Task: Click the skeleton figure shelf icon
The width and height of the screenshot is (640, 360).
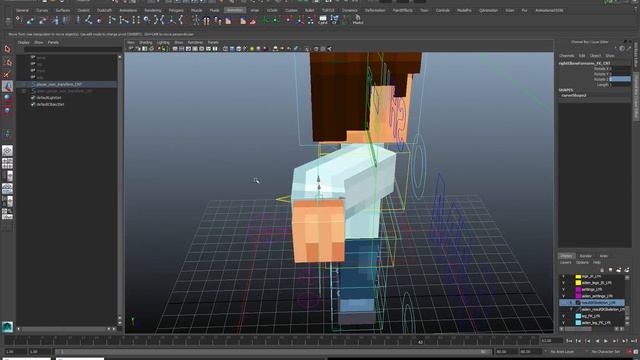Action: (x=196, y=19)
